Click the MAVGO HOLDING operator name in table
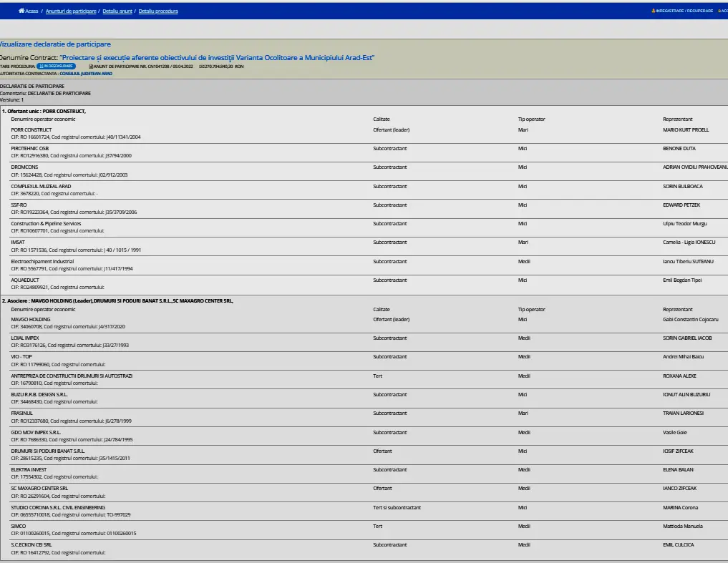 pos(31,319)
